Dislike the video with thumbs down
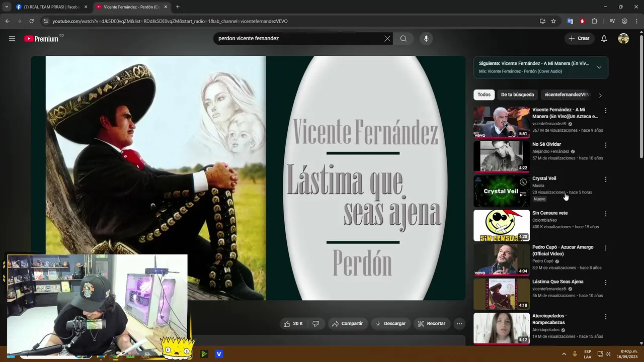The height and width of the screenshot is (362, 644). pyautogui.click(x=316, y=324)
